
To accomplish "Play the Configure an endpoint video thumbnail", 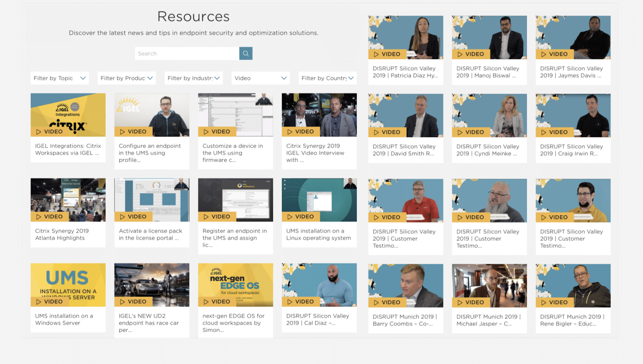I will point(152,115).
